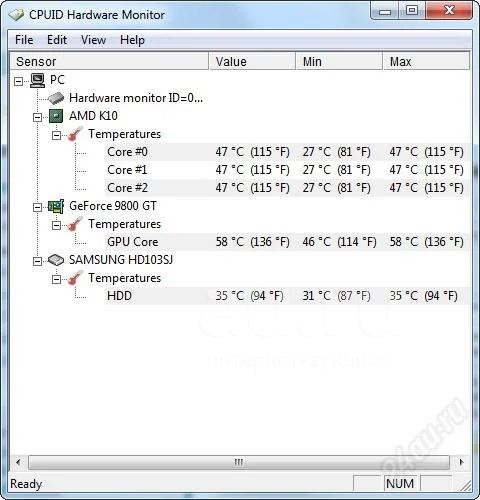Collapse AMD K10 Temperatures branch
480x500 pixels.
(x=56, y=135)
